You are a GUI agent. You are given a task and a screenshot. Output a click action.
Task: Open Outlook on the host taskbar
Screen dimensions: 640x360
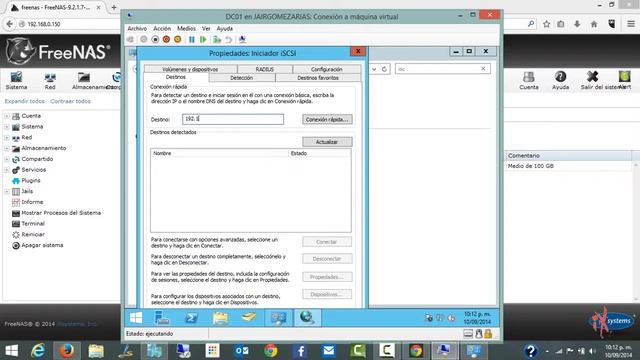242,351
